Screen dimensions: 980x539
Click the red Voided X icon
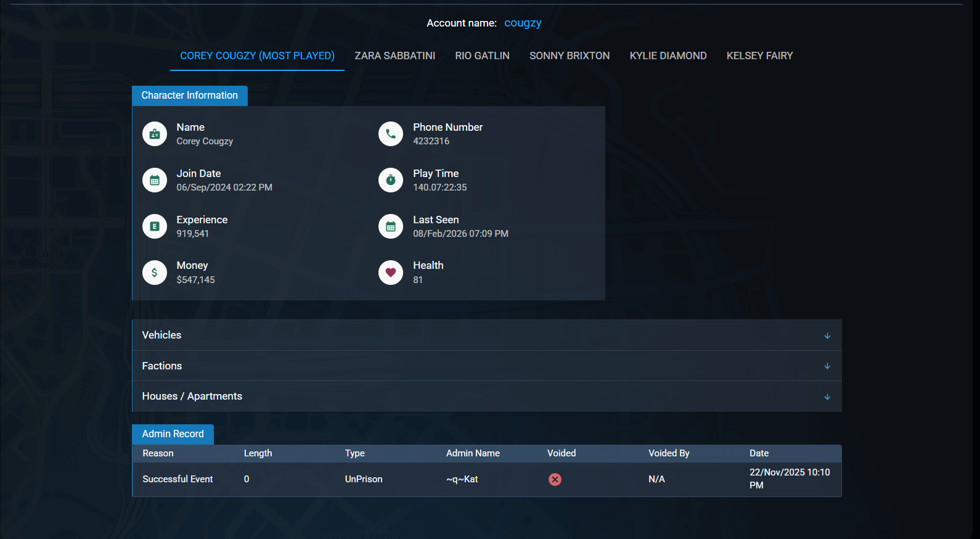pyautogui.click(x=555, y=479)
